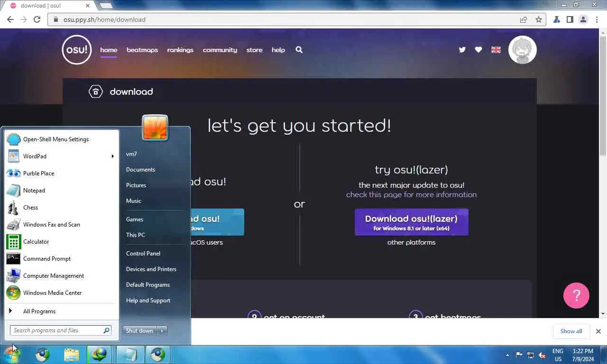Open the new tab button
The height and width of the screenshot is (364, 607).
(106, 6)
